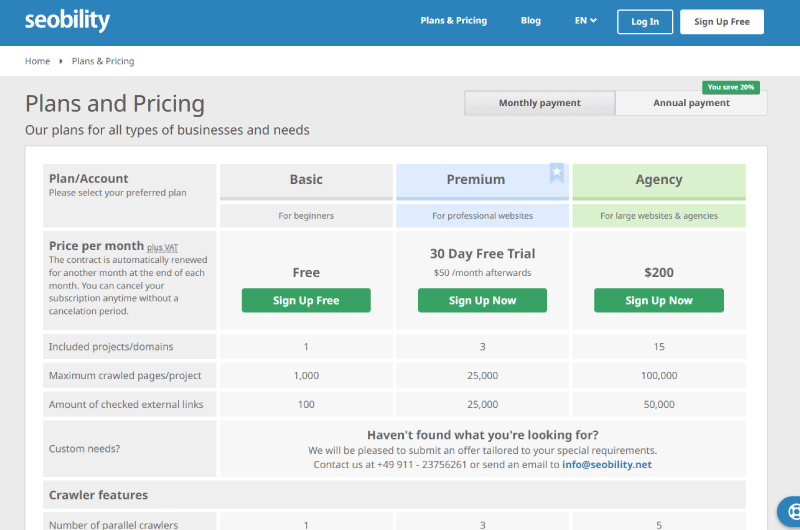Click the Premium plan Sign Up Now button
This screenshot has height=530, width=800.
point(482,300)
